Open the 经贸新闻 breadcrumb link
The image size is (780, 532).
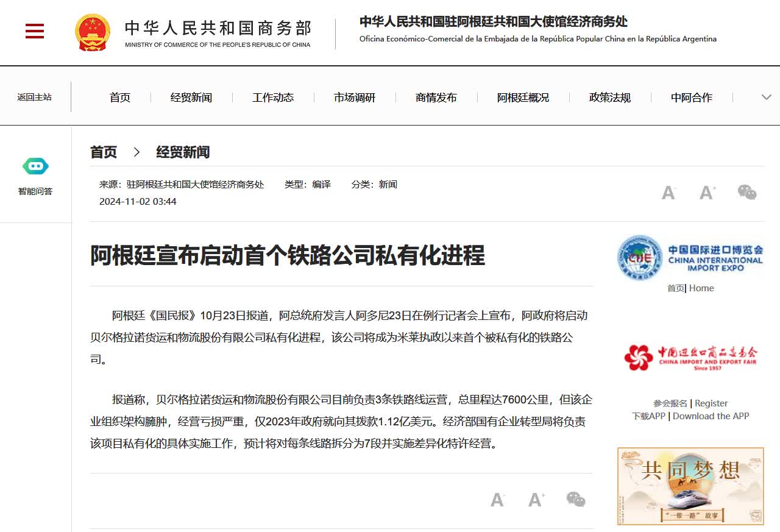click(x=183, y=152)
